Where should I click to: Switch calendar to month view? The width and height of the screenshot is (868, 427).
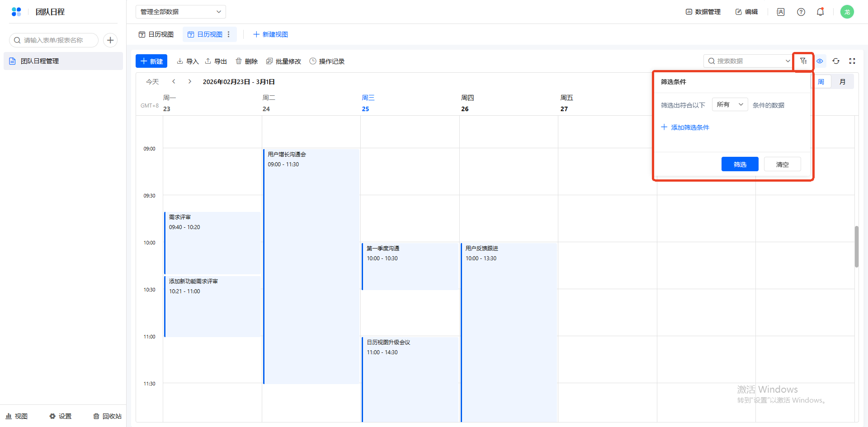click(x=842, y=82)
